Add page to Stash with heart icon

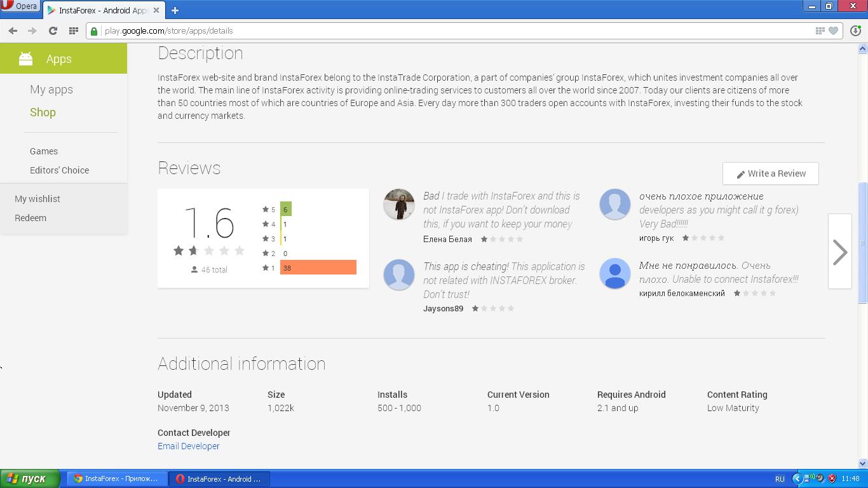coord(834,30)
